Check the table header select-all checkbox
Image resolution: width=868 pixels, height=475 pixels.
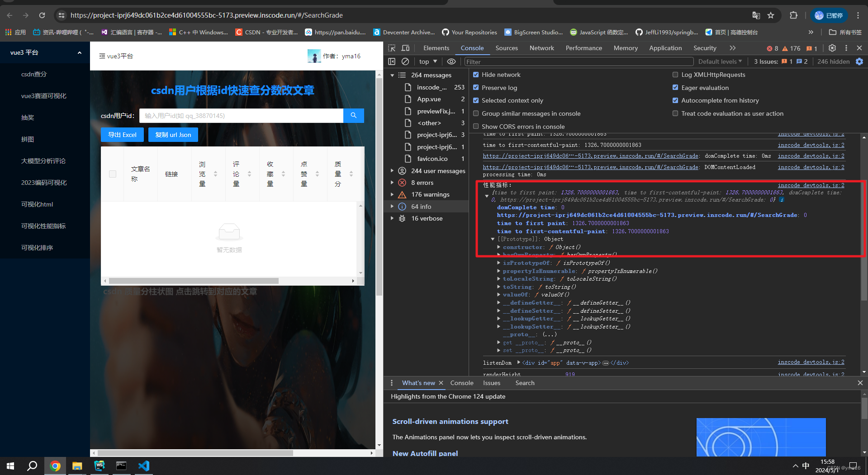tap(113, 174)
